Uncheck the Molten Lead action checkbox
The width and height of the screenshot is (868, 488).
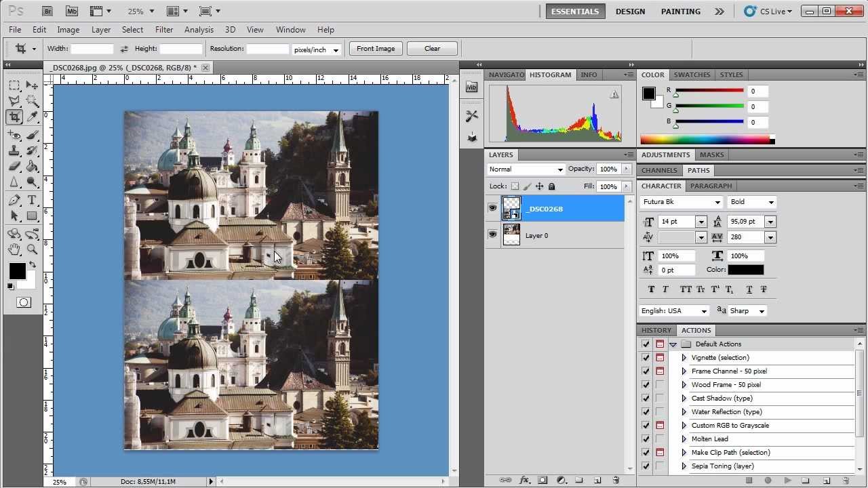[x=646, y=439]
